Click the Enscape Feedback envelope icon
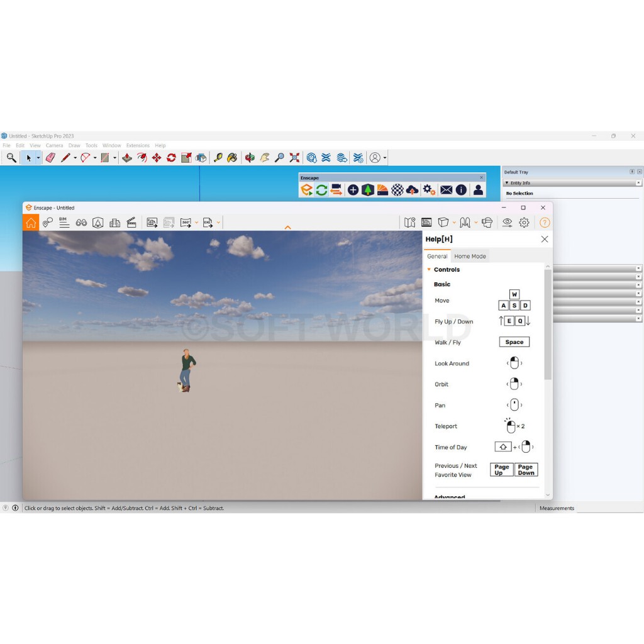 point(446,190)
